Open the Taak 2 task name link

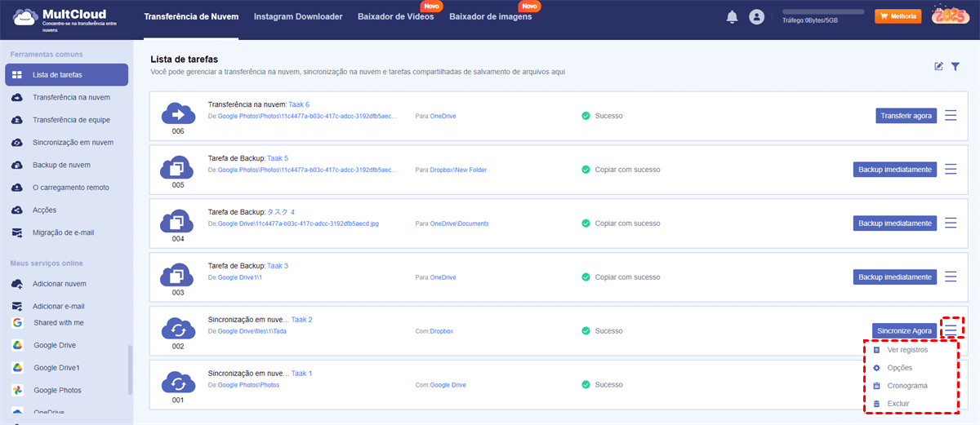[x=302, y=320]
